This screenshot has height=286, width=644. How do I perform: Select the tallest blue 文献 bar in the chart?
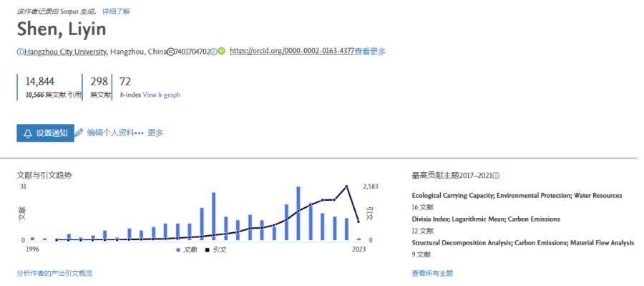298,213
